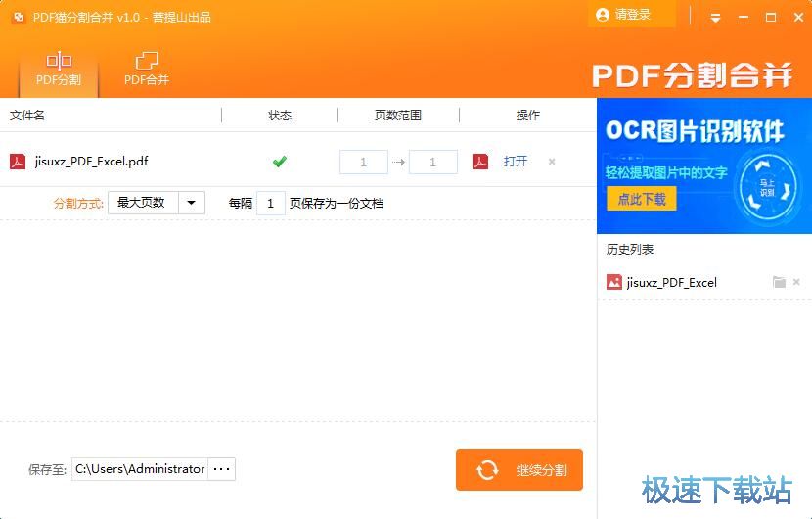Click the 状态 column header
Image resolution: width=812 pixels, height=519 pixels.
tap(280, 116)
